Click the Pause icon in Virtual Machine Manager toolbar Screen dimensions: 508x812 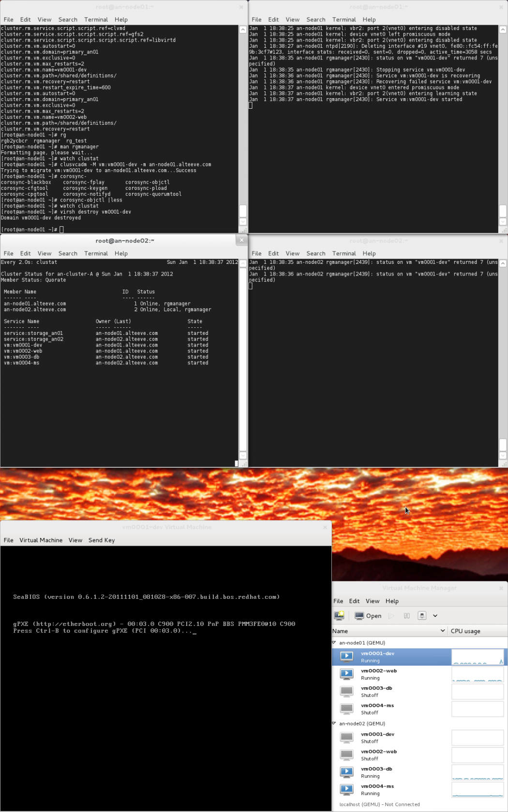click(x=406, y=616)
